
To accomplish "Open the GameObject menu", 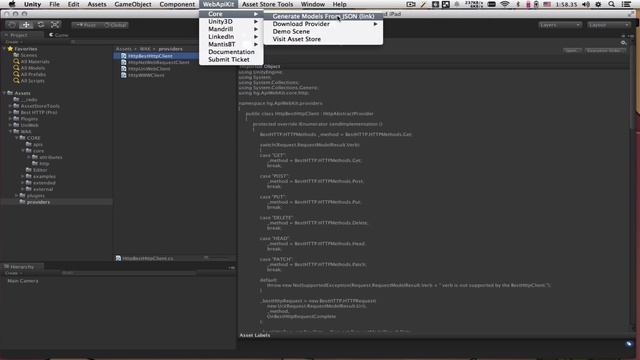I will (133, 4).
